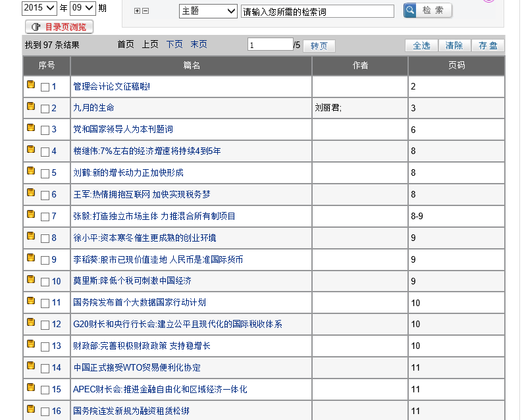Click the yellow document icon in row 8
The height and width of the screenshot is (420, 522).
(x=31, y=236)
